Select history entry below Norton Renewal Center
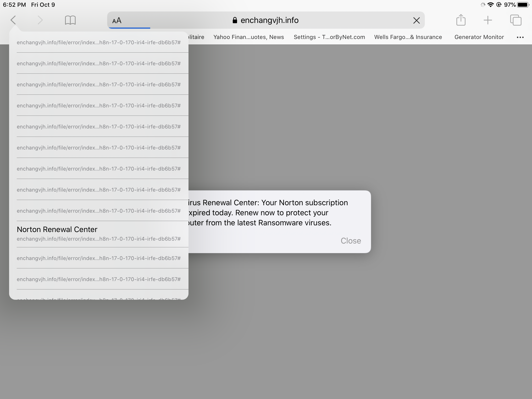The image size is (532, 399). pos(99,258)
